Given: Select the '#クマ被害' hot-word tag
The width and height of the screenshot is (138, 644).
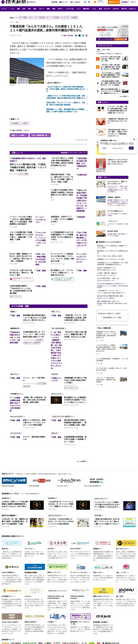Looking at the screenshot, I should (x=23, y=18).
